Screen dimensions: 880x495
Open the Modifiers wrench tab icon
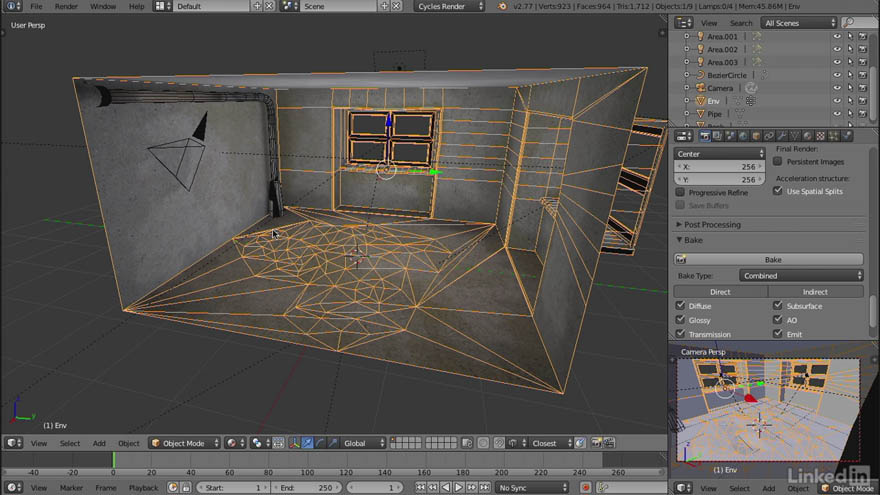point(782,136)
